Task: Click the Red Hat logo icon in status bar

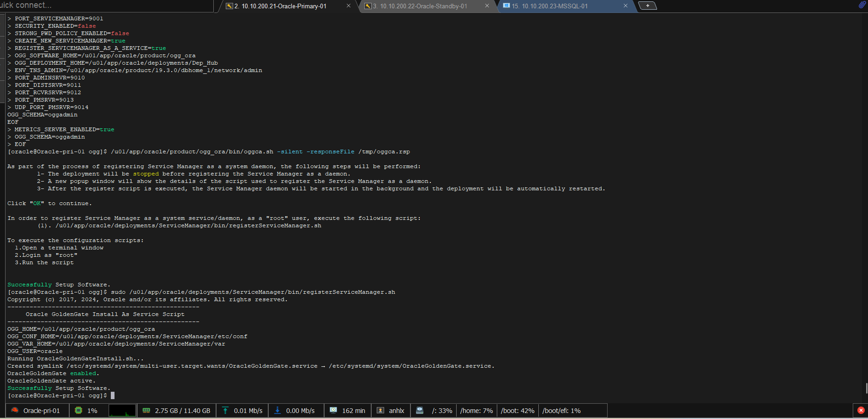Action: pyautogui.click(x=15, y=410)
